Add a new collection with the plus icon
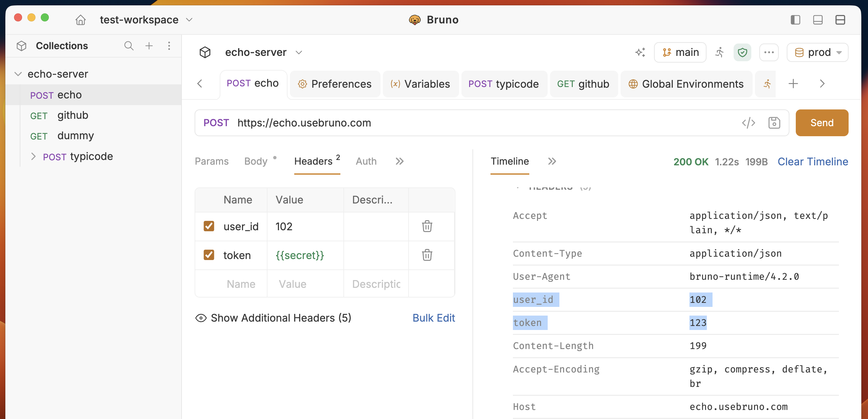The image size is (868, 419). (x=149, y=46)
